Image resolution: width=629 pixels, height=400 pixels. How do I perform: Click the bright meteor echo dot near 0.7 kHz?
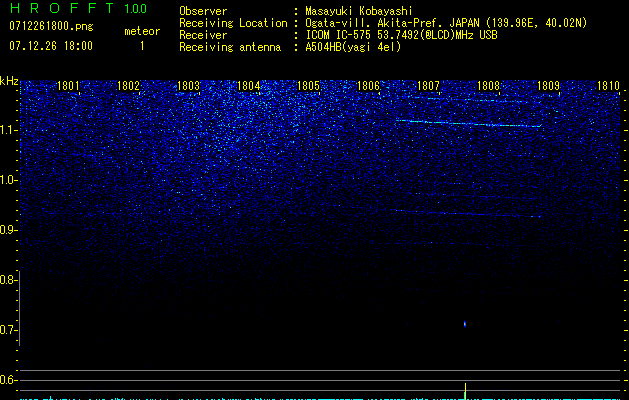click(465, 324)
